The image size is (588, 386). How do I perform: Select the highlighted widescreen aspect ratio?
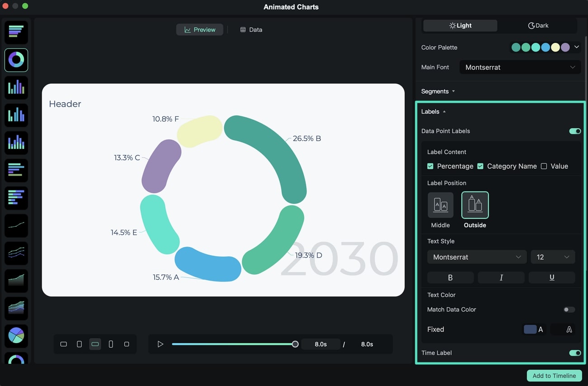pos(95,344)
